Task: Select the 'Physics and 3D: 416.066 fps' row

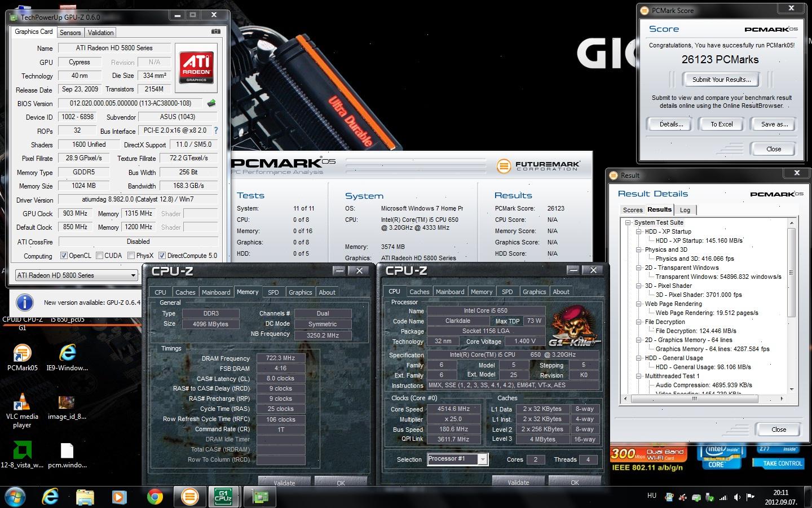Action: 695,259
